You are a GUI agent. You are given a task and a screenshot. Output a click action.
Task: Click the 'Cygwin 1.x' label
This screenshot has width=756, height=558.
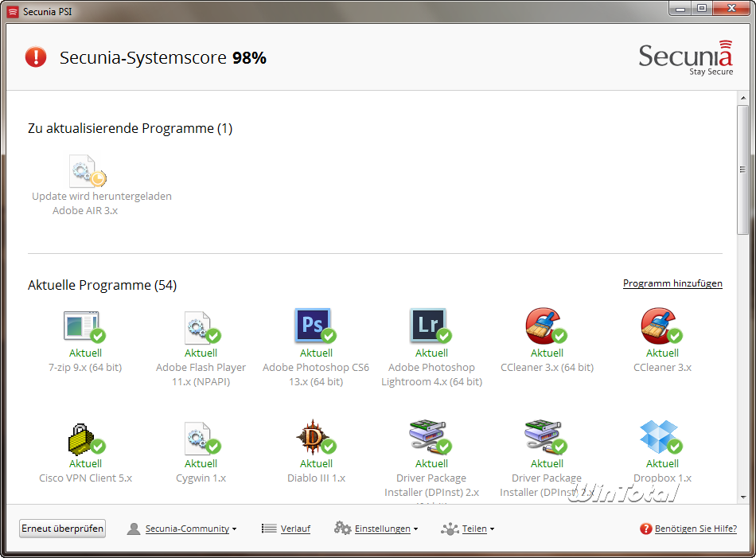(x=201, y=478)
